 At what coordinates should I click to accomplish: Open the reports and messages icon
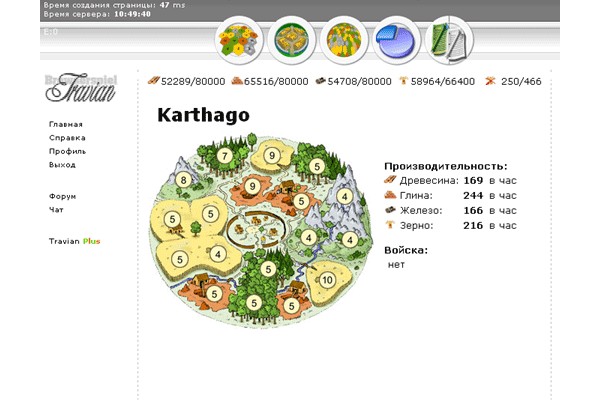(449, 40)
